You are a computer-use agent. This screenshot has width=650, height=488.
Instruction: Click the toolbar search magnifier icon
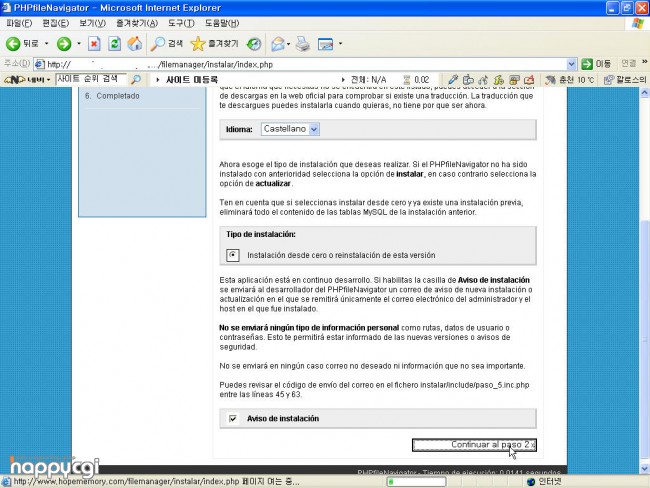(136, 79)
